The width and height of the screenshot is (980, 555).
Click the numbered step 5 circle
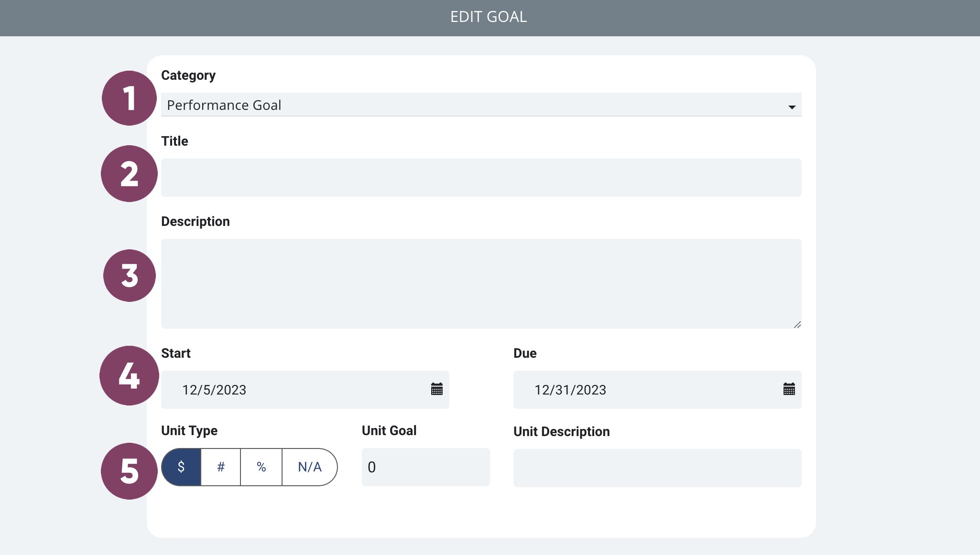129,471
